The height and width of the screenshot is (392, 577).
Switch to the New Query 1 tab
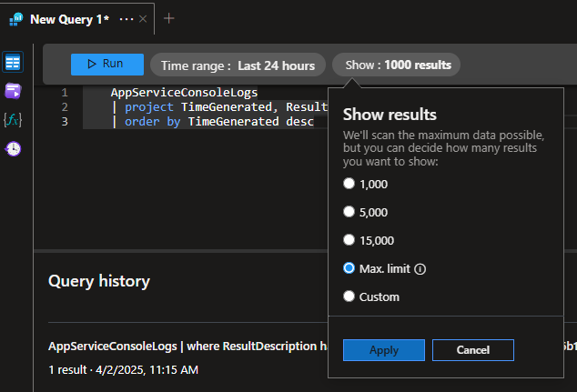(69, 19)
